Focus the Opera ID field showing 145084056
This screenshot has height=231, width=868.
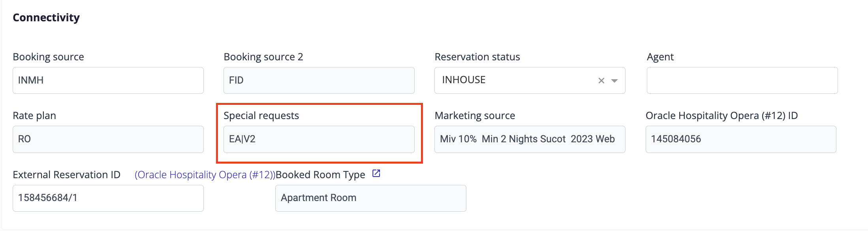click(741, 139)
